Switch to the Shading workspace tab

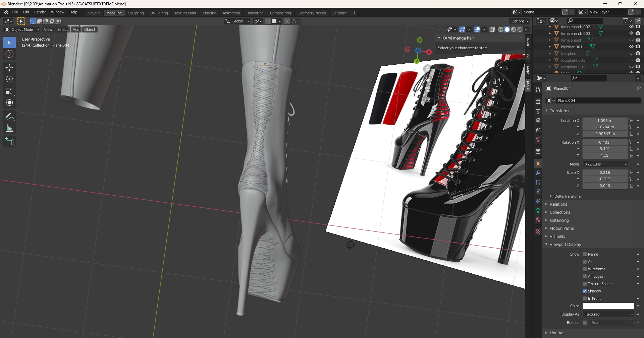tap(209, 13)
